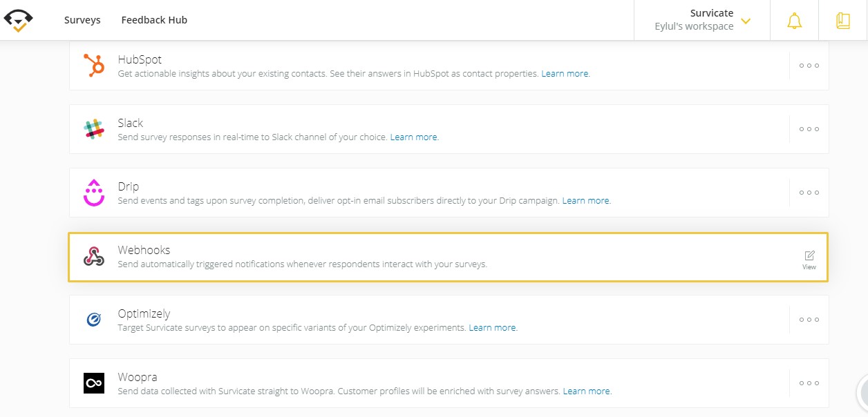Select the Webhooks integration title
Image resolution: width=868 pixels, height=417 pixels.
click(144, 251)
